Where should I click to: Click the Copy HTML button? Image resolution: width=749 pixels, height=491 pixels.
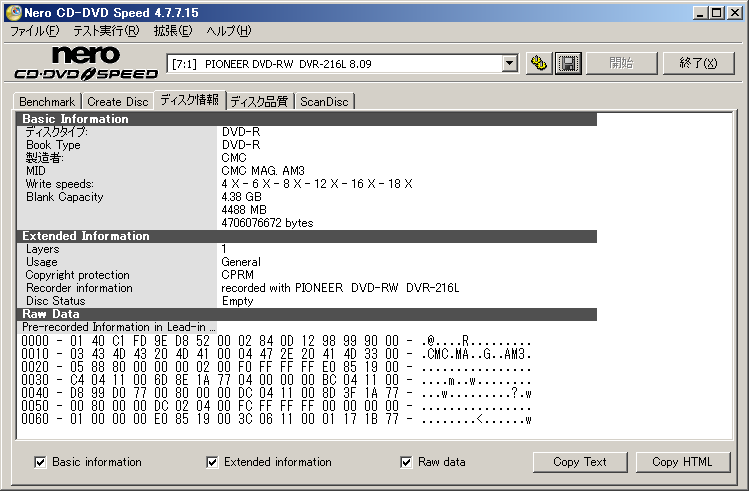pos(683,462)
